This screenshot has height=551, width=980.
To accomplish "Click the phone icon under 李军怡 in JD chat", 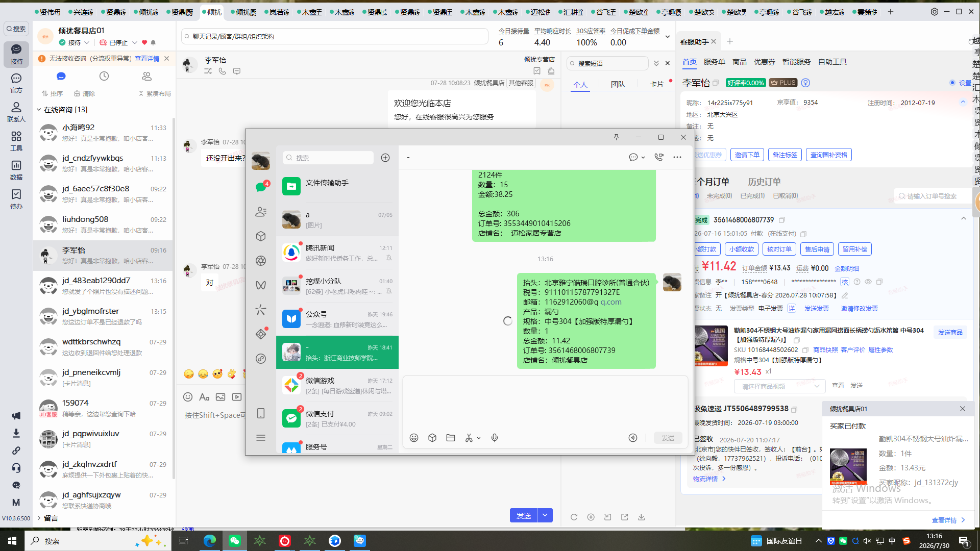I will [223, 71].
